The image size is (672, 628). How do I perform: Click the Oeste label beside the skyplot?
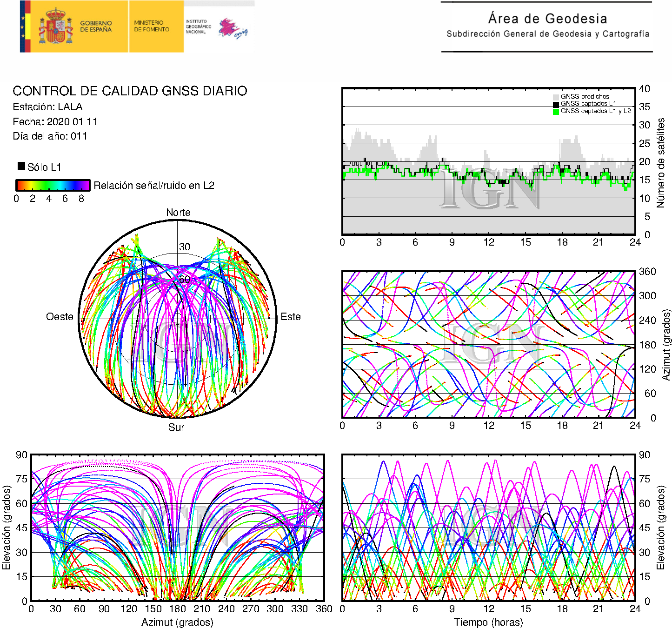tap(60, 317)
